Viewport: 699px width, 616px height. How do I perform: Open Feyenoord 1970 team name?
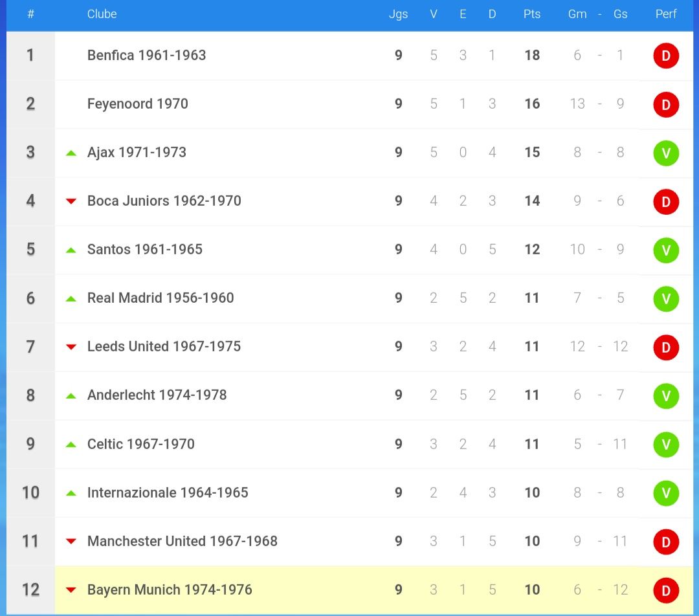137,104
